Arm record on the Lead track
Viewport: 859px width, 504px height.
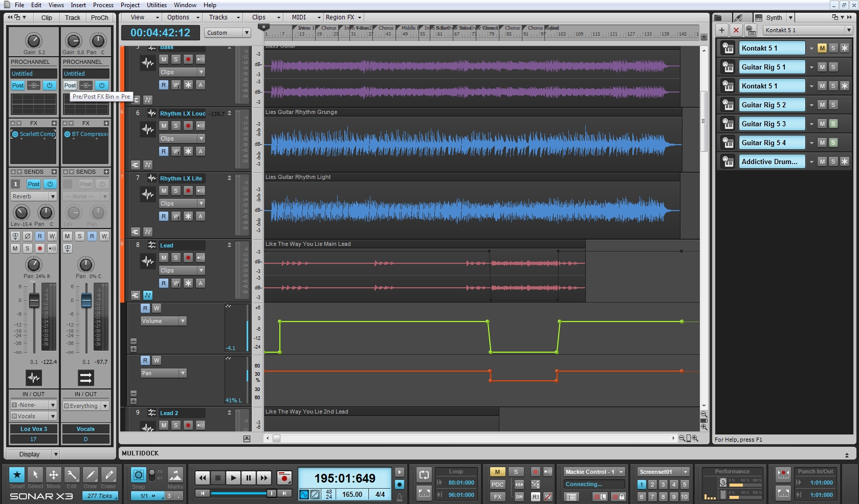coord(188,258)
